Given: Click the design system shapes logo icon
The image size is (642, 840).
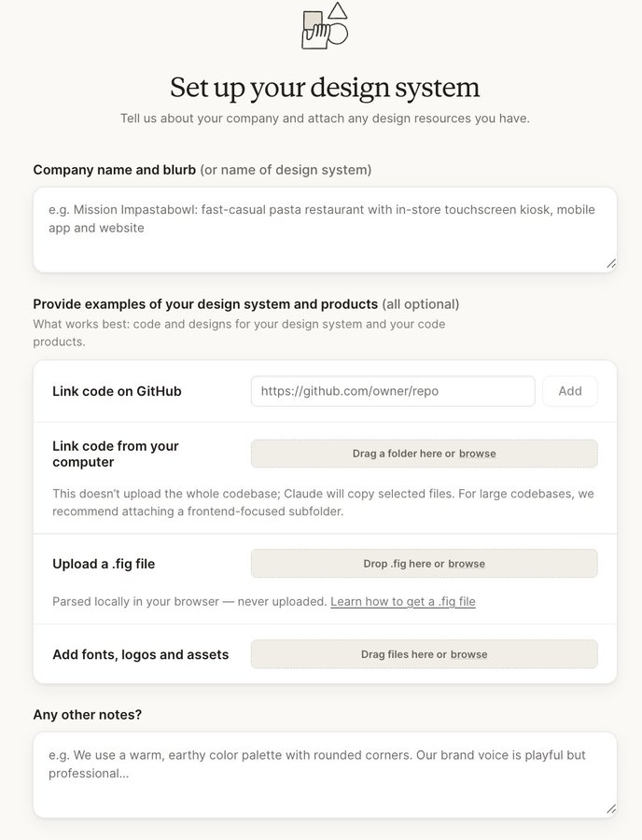Looking at the screenshot, I should coord(325,26).
